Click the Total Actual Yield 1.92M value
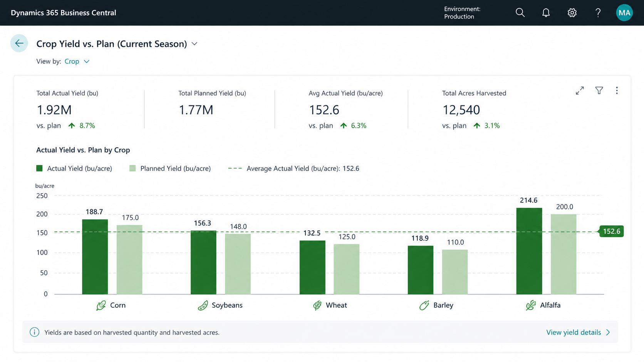 pyautogui.click(x=54, y=110)
